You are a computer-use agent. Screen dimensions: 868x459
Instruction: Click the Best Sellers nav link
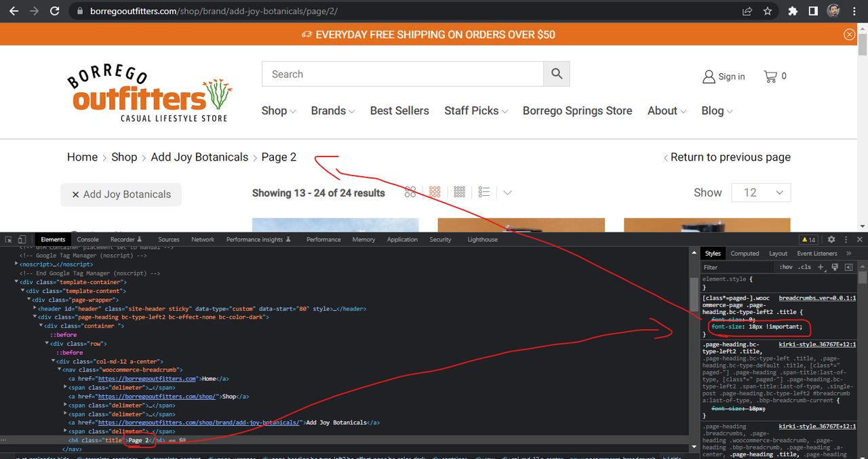[399, 111]
